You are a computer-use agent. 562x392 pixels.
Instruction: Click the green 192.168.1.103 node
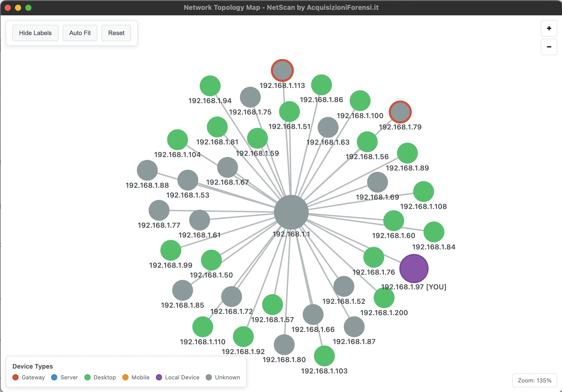pos(324,356)
